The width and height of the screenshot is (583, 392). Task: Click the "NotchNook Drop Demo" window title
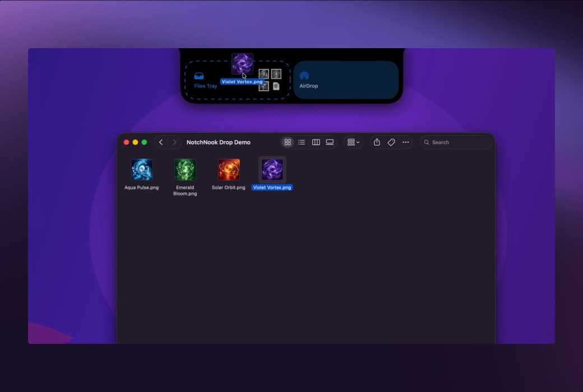point(219,142)
